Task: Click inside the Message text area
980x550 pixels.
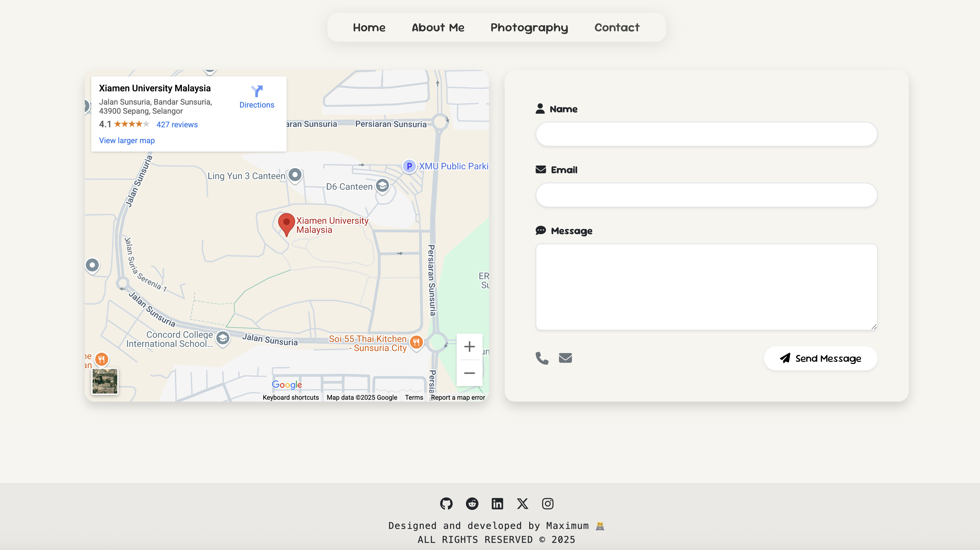Action: coord(706,287)
